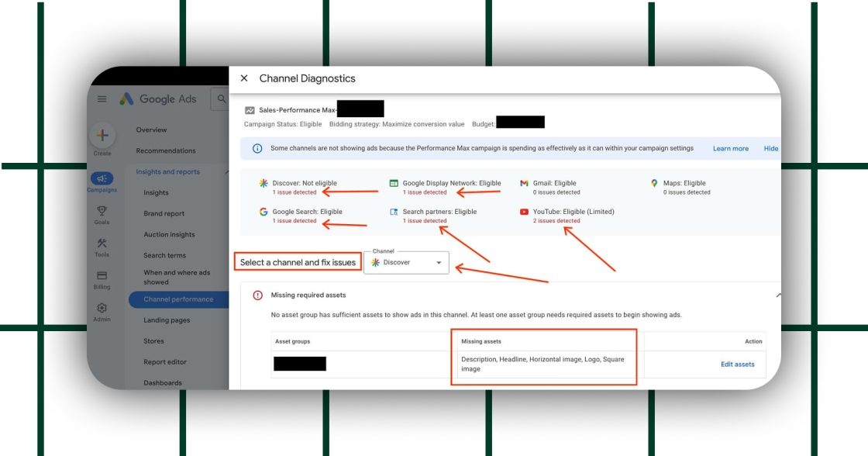Click YouTube '2 issues detected'
The height and width of the screenshot is (456, 868).
pos(556,220)
